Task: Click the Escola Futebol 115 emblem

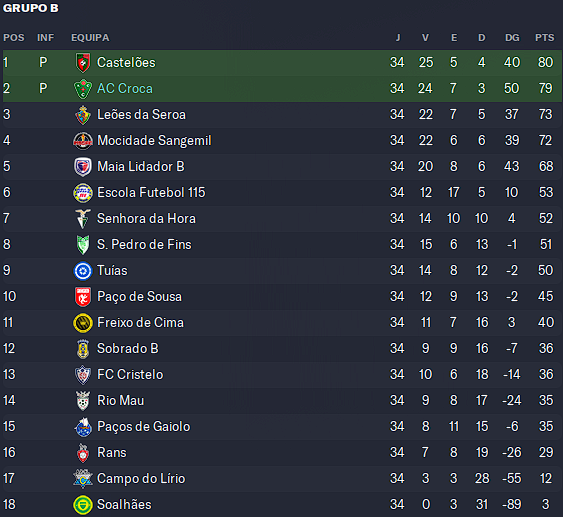Action: (x=83, y=193)
